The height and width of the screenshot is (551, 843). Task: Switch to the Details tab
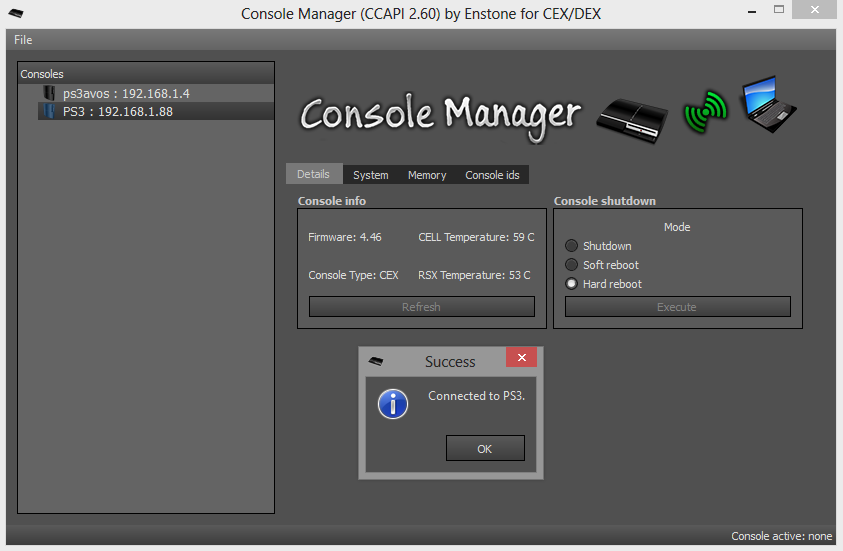[x=313, y=174]
